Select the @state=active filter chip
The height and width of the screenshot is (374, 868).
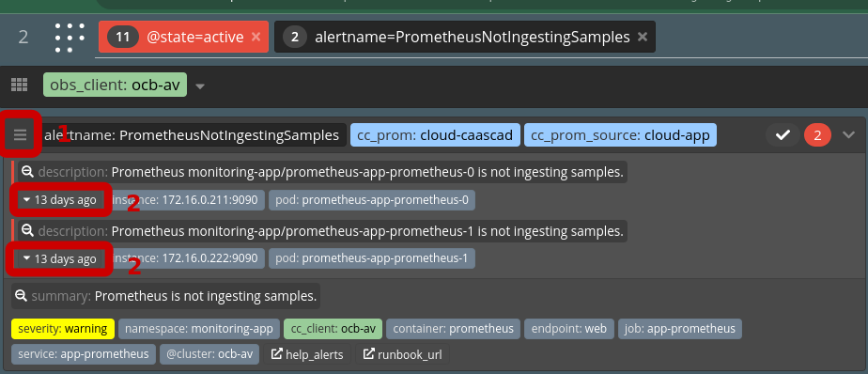point(183,38)
